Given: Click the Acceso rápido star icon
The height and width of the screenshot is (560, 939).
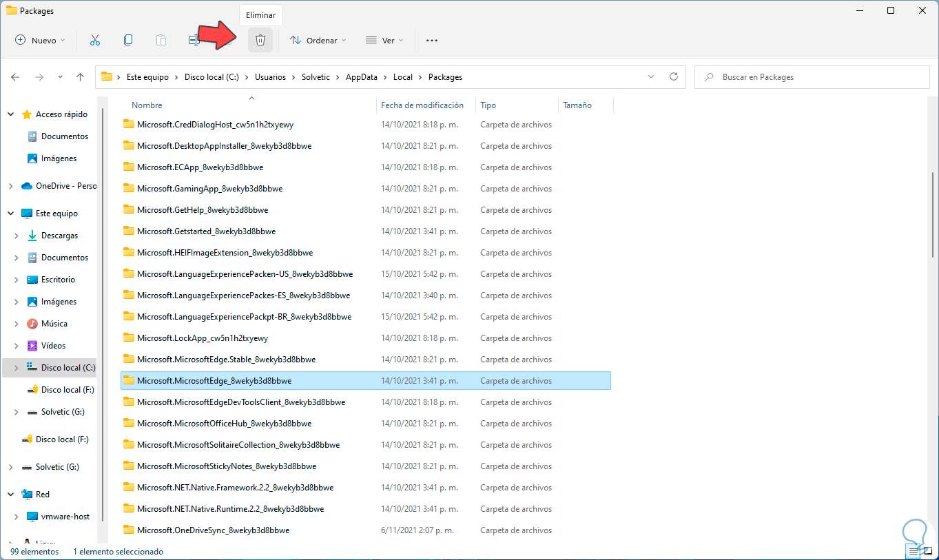Looking at the screenshot, I should click(27, 114).
